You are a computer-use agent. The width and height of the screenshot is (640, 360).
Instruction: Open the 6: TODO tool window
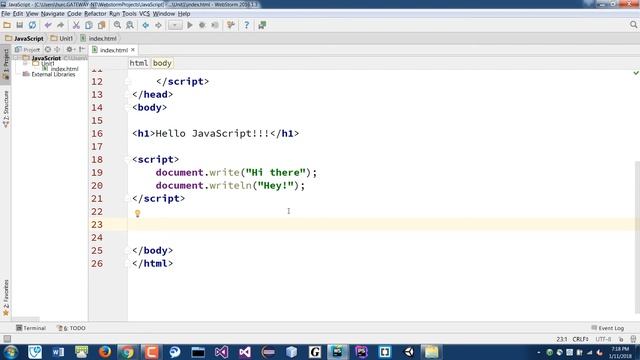[x=71, y=328]
